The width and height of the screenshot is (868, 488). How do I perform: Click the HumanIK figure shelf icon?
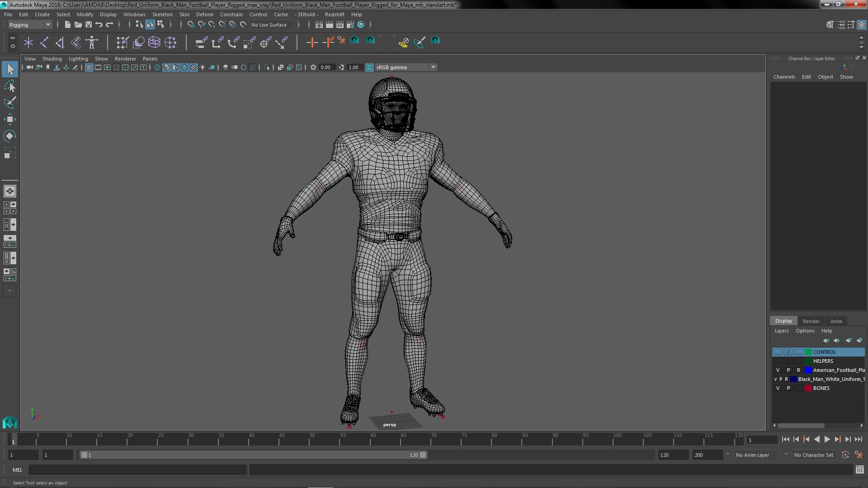(x=92, y=42)
